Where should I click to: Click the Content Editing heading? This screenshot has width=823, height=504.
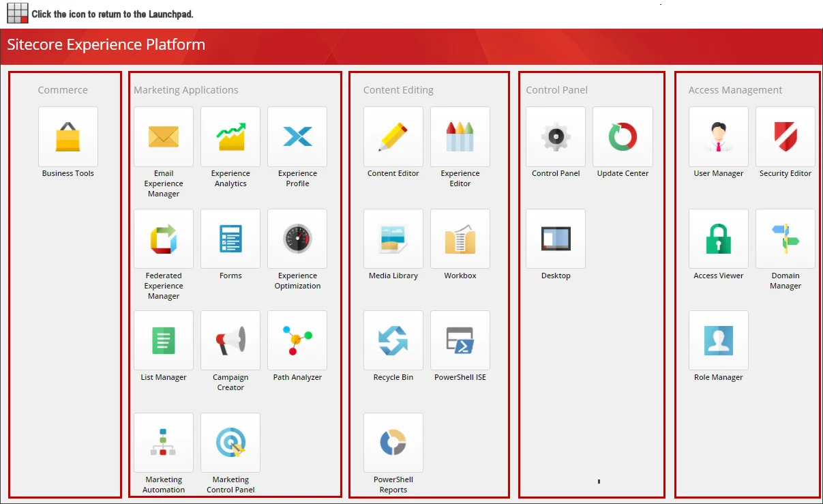tap(398, 90)
